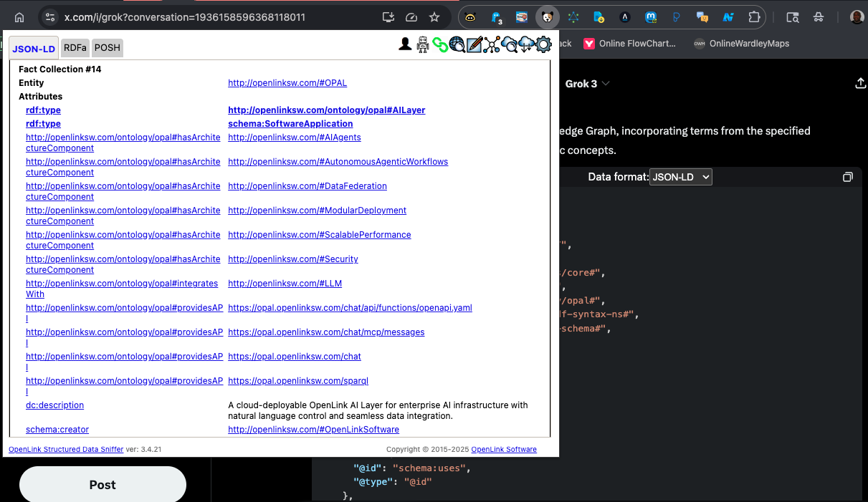The height and width of the screenshot is (502, 868).
Task: Open the #OPAL entity link
Action: (x=287, y=83)
